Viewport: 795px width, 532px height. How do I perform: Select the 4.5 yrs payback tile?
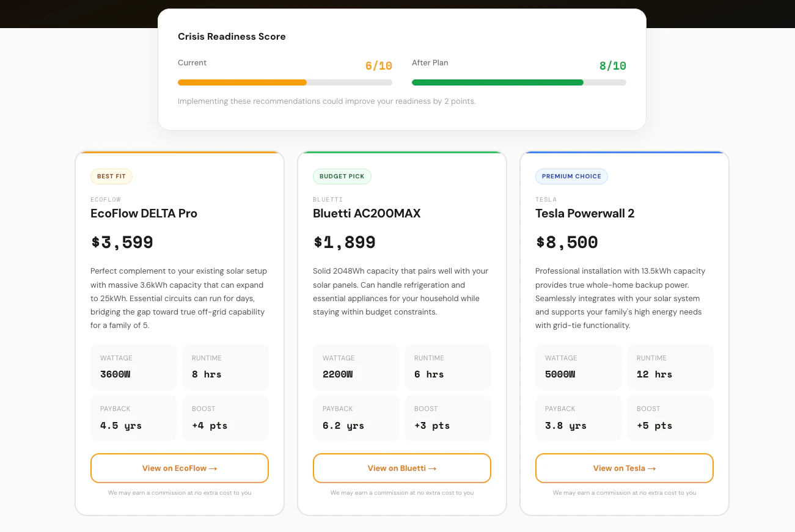pos(134,418)
